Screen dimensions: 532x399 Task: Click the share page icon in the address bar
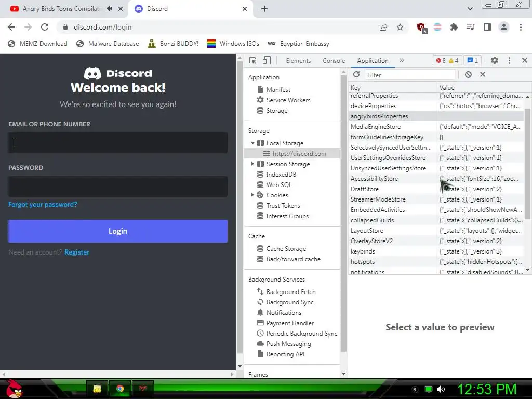point(383,27)
